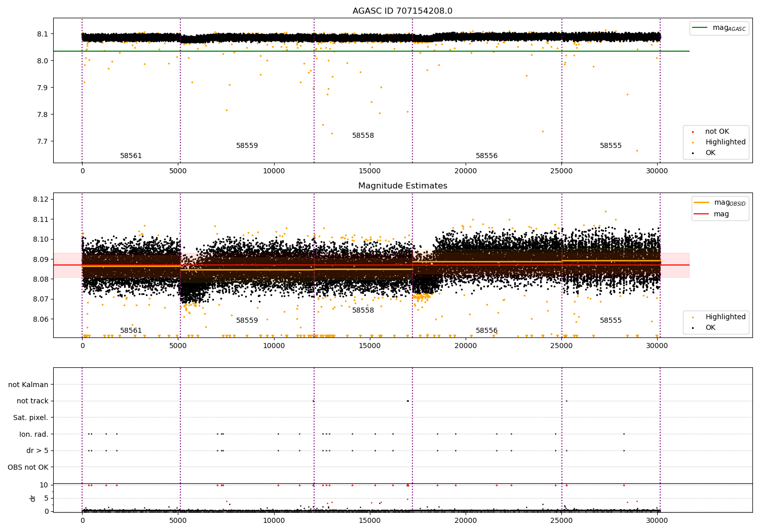The image size is (760, 532).
Task: Click green line sample in mag AGASC legend
Action: [700, 28]
